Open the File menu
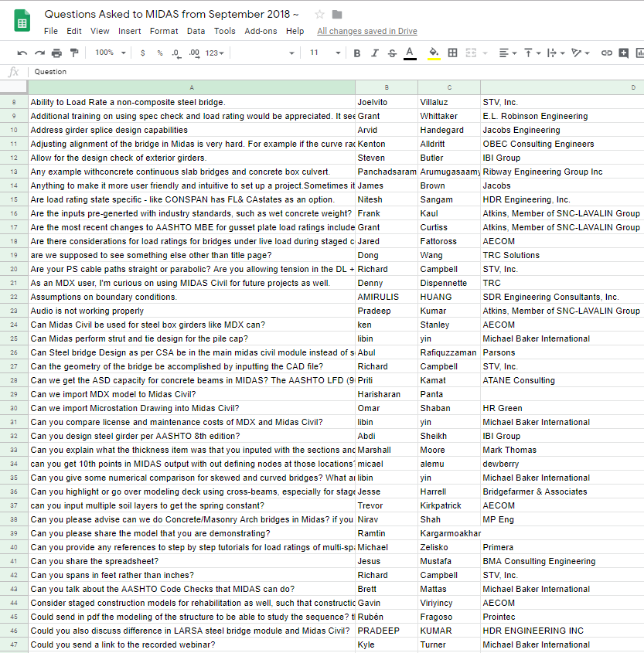Viewport: 644px width, 653px height. coord(51,31)
